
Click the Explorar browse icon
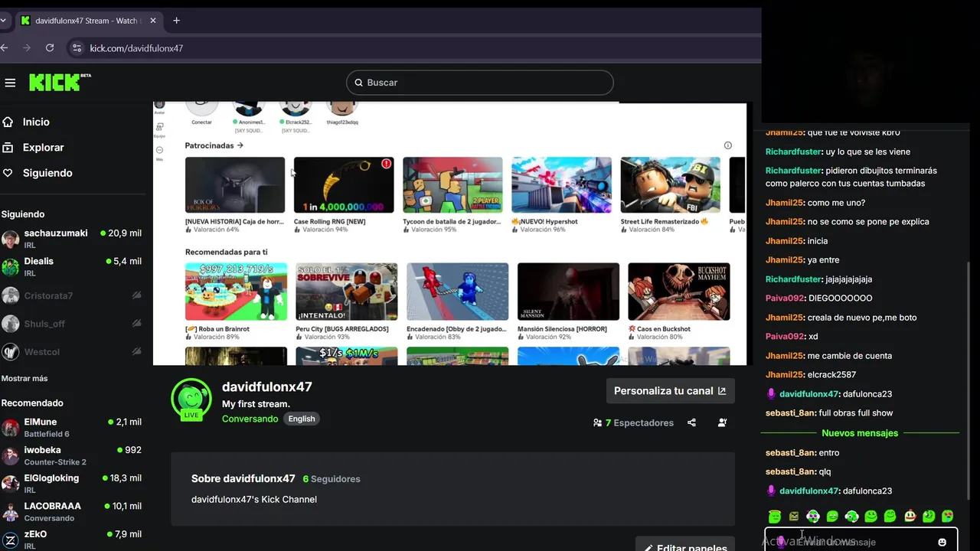coord(8,147)
